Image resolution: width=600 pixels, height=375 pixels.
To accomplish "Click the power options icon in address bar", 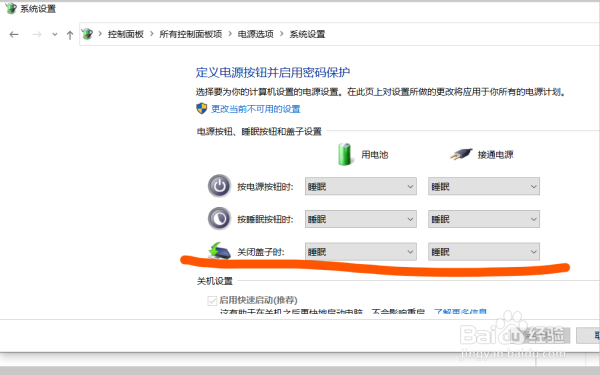I will (87, 34).
